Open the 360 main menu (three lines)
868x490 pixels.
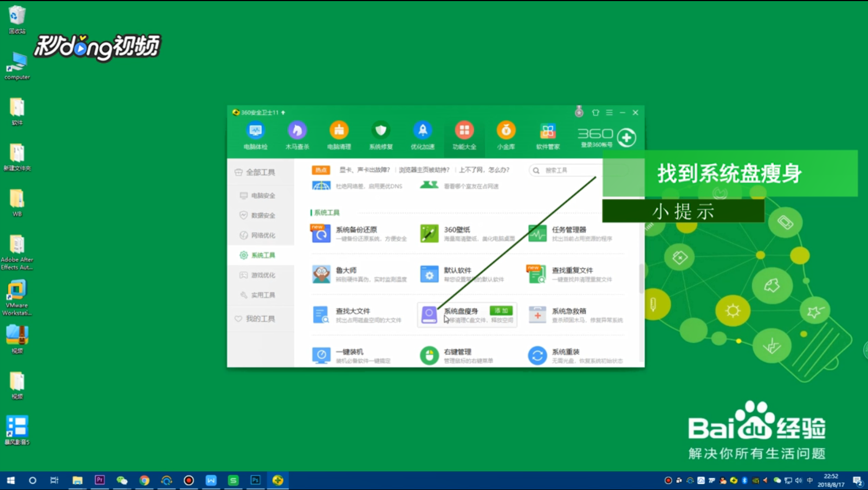coord(609,113)
